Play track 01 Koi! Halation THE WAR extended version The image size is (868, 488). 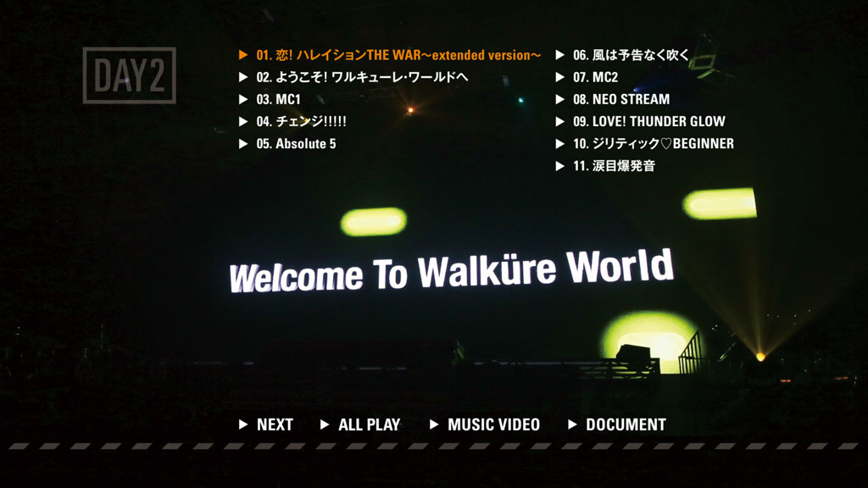(398, 55)
